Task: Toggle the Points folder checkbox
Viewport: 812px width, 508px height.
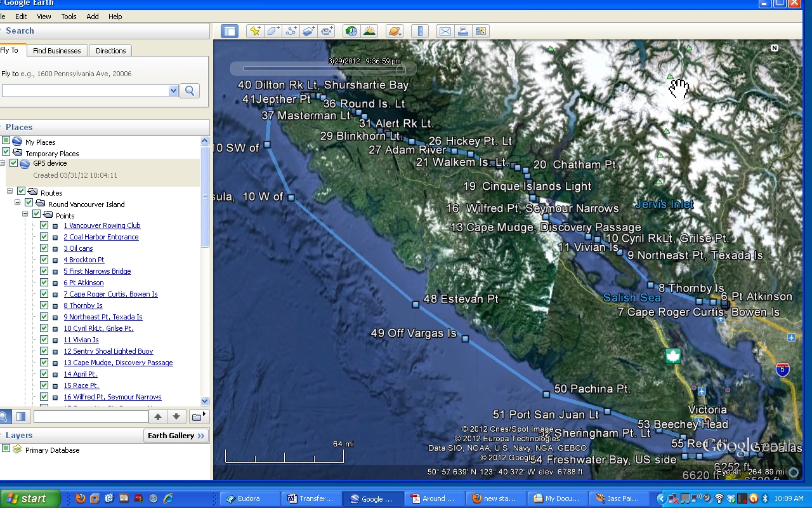Action: point(36,214)
